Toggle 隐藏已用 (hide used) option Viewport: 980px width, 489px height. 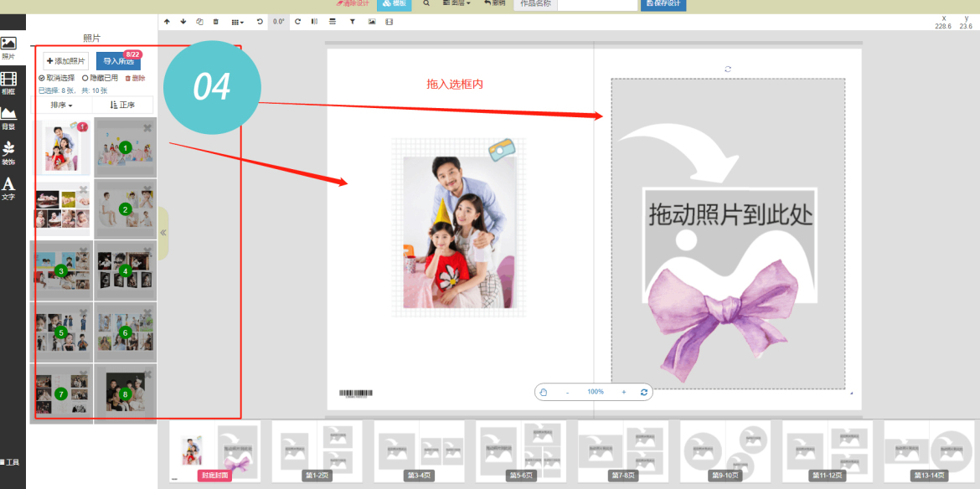tap(100, 78)
